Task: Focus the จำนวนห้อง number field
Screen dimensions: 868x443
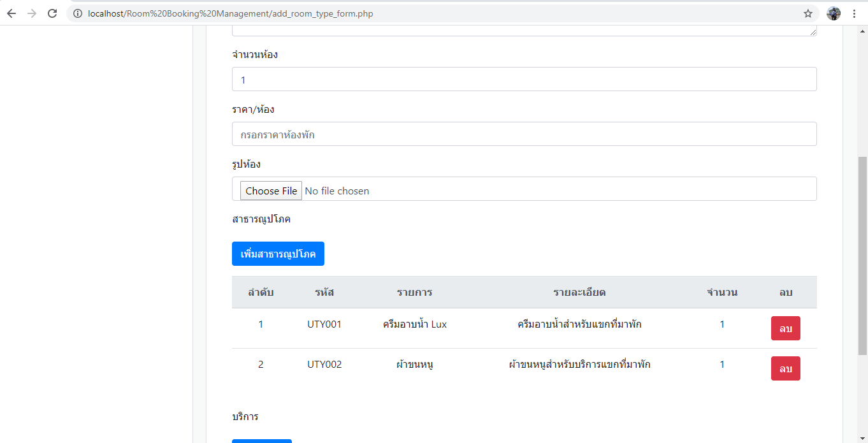Action: point(524,79)
